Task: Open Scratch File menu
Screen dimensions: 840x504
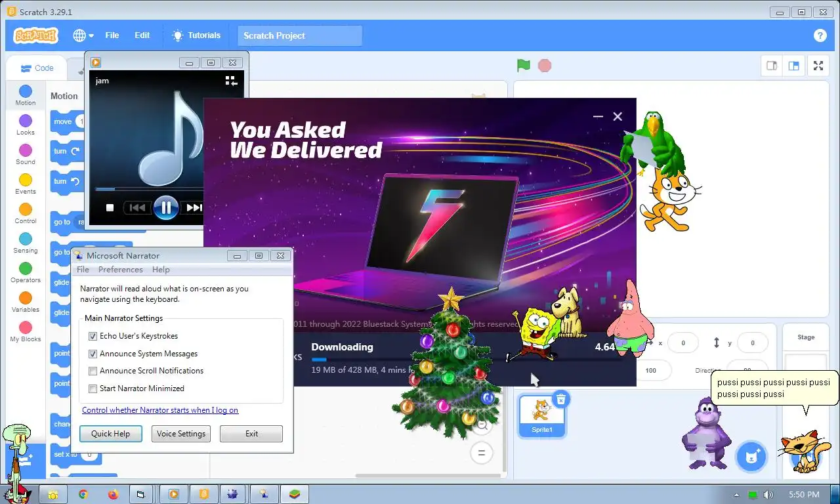Action: 112,35
